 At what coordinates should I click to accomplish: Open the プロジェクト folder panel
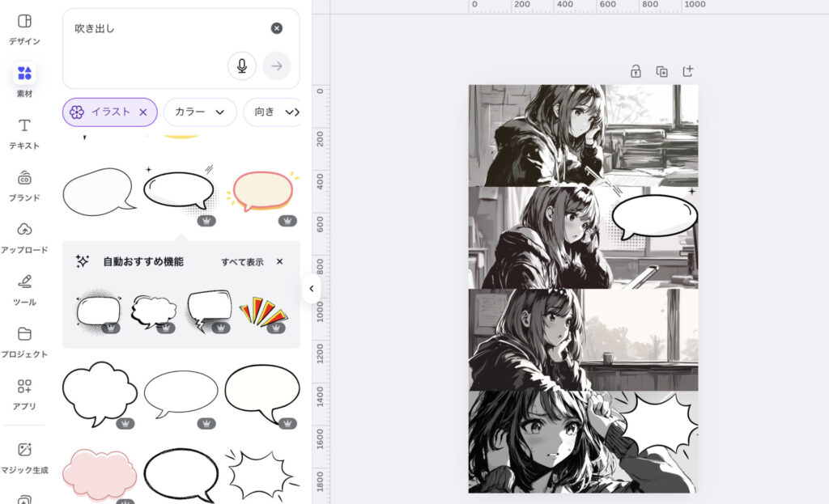click(24, 341)
